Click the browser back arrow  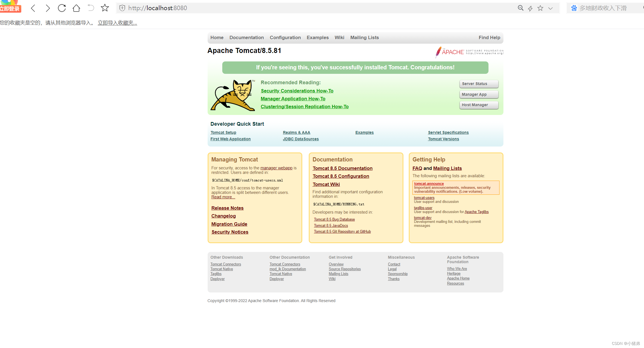point(33,8)
